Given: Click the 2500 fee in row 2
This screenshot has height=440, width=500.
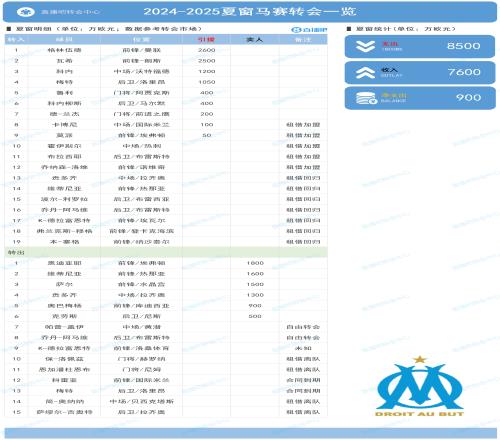Looking at the screenshot, I should coord(206,61).
